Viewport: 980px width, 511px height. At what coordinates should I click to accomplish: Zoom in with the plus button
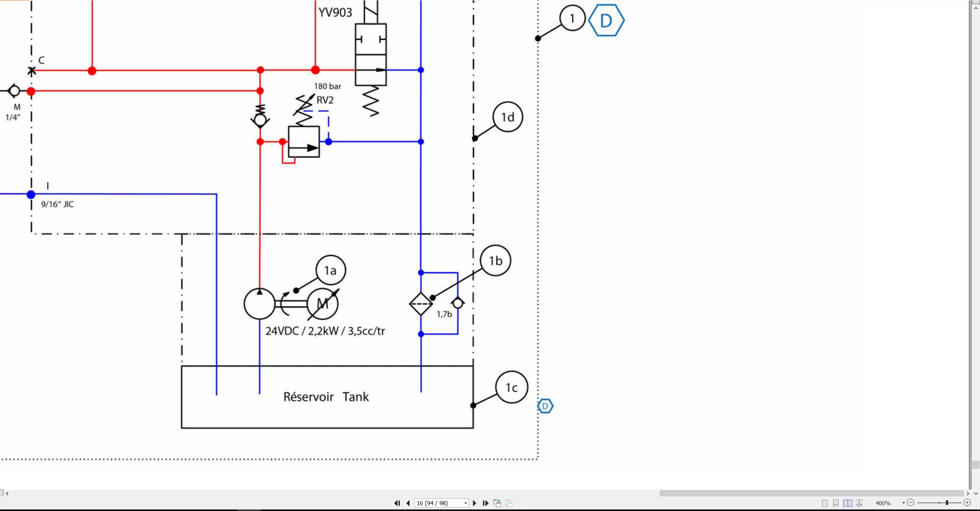[x=967, y=503]
